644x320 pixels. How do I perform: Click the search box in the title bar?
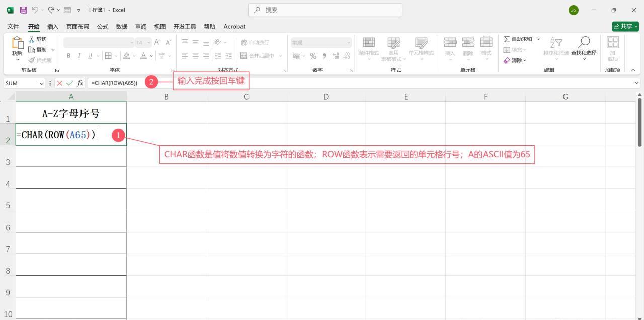(x=325, y=10)
